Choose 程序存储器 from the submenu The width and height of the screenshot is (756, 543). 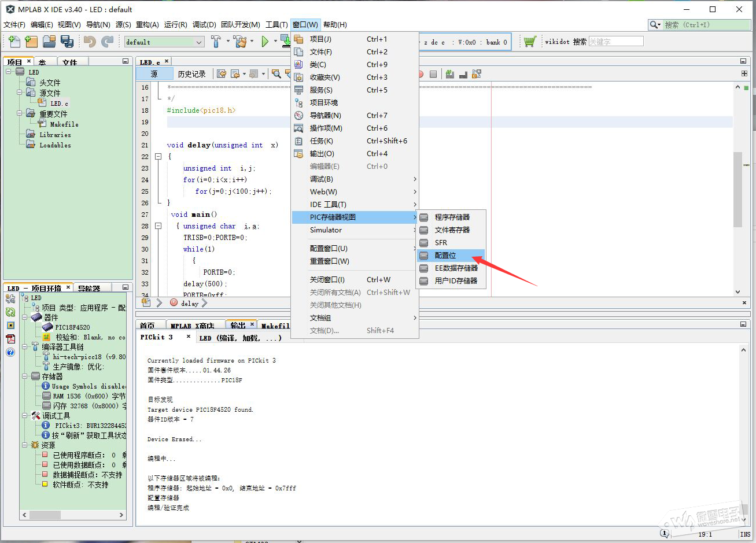(x=452, y=217)
